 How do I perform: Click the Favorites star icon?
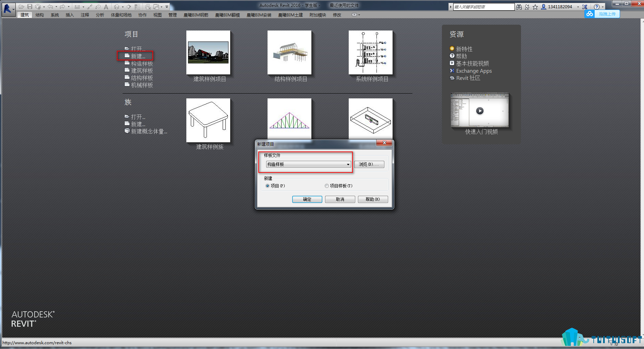[535, 7]
